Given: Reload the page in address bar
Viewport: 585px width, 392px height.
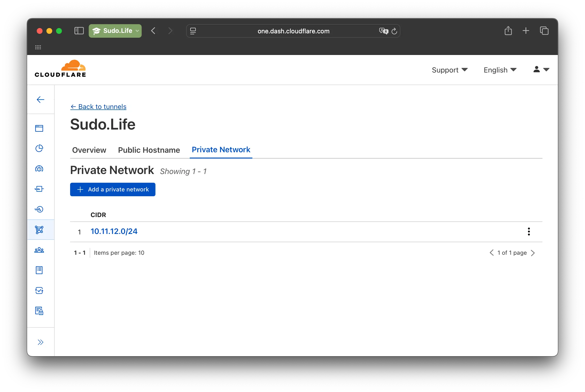Looking at the screenshot, I should click(394, 31).
